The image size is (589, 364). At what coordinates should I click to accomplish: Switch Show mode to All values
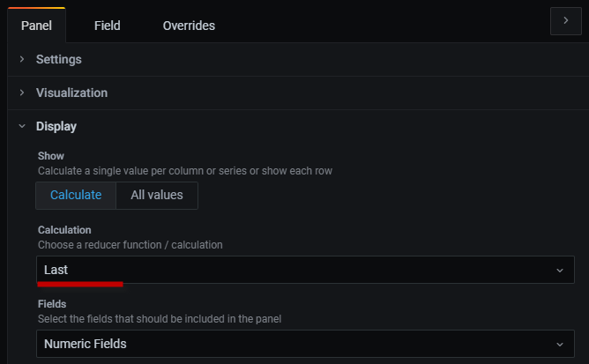tap(157, 195)
